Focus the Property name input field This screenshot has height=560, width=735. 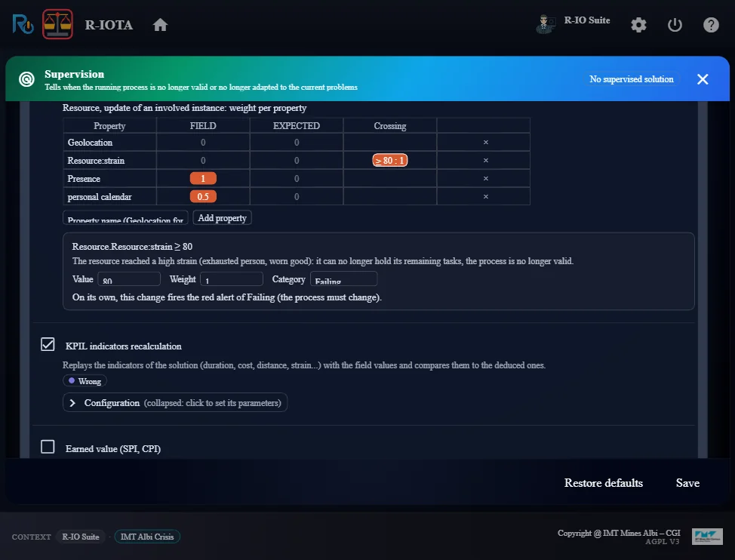[125, 218]
